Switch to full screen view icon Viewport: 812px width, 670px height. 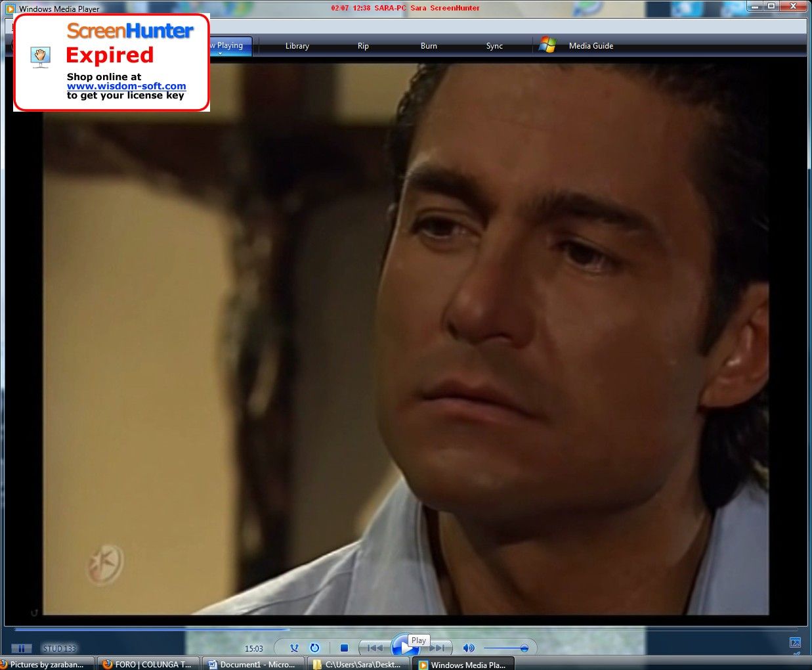click(x=795, y=642)
